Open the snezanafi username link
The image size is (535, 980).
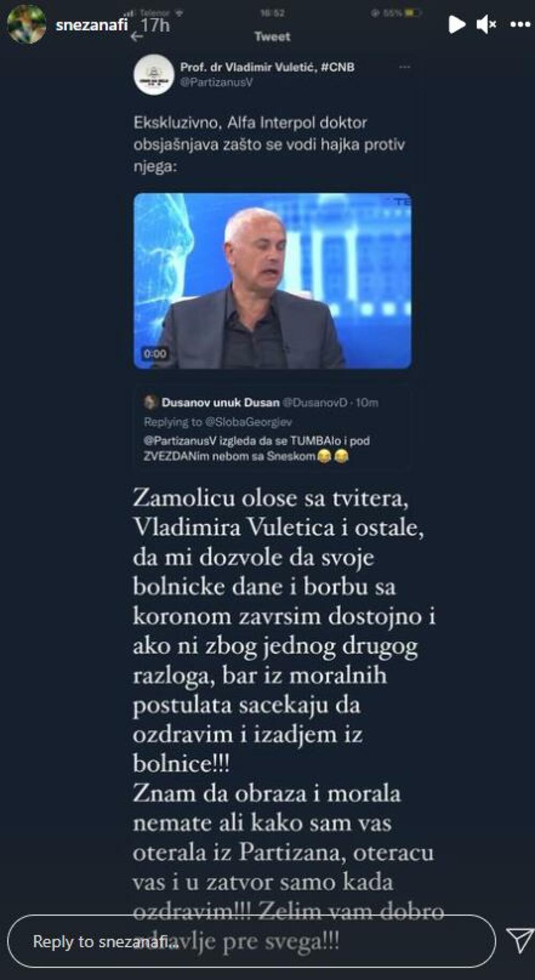(x=91, y=25)
